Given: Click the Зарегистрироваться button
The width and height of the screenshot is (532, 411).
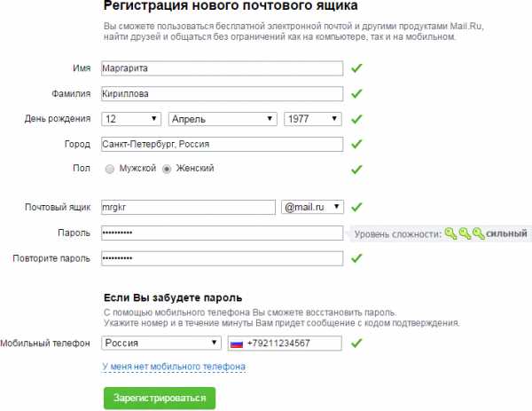Looking at the screenshot, I should (160, 398).
